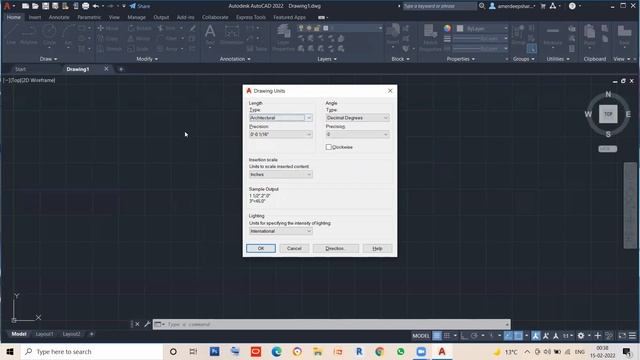
Task: Click the Scale tool in Modify panel
Action: [x=138, y=49]
